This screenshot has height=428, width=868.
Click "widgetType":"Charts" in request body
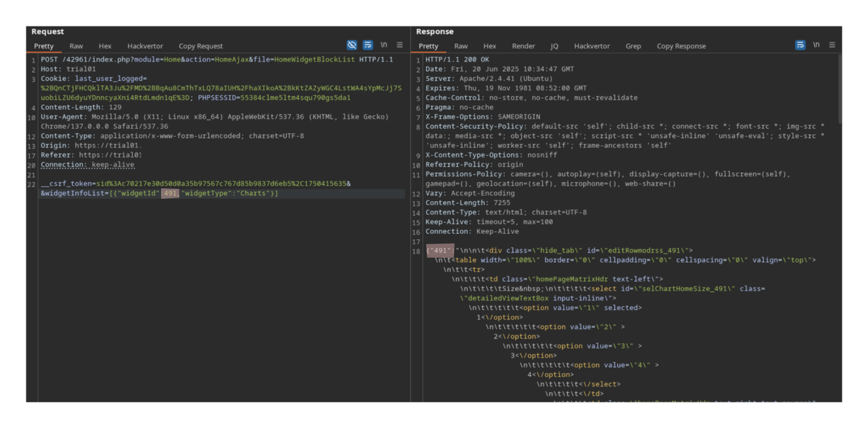[226, 193]
